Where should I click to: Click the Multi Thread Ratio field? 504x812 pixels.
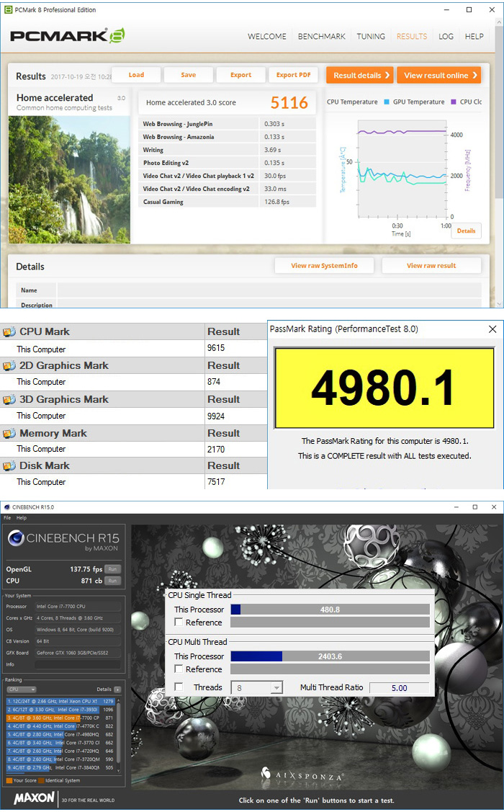point(399,687)
